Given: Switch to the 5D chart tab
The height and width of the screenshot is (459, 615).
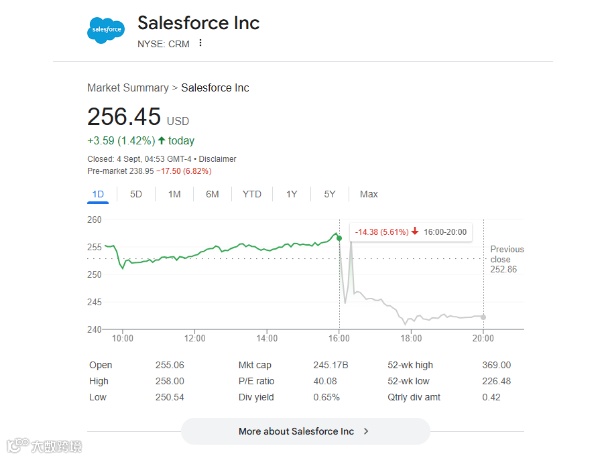Looking at the screenshot, I should [x=136, y=194].
